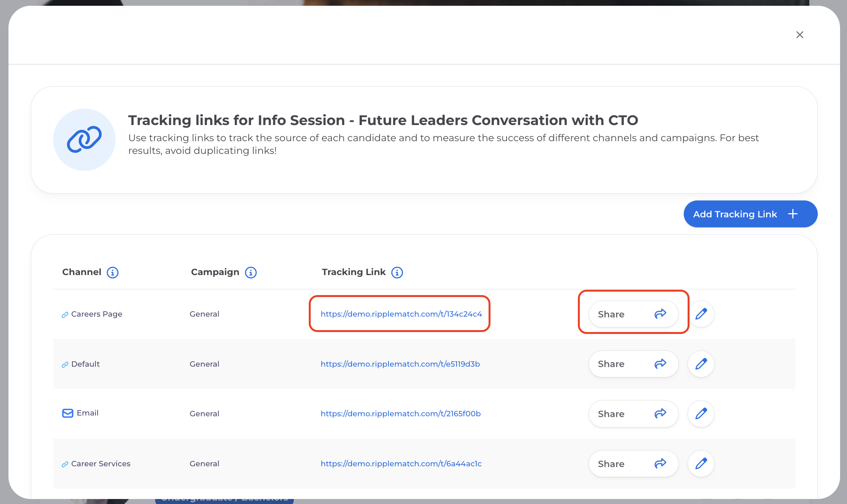
Task: Click the Email envelope icon
Action: 68,413
